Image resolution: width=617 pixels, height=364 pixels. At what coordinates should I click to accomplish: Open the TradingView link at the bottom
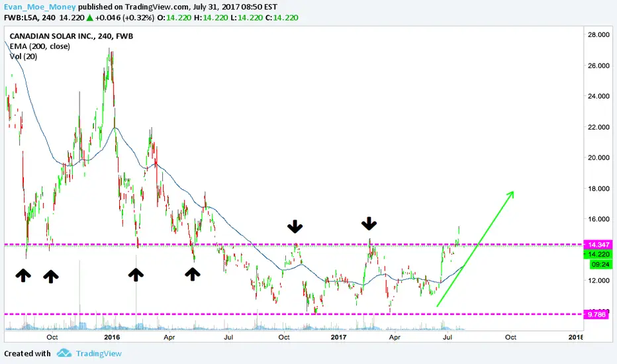tap(99, 353)
